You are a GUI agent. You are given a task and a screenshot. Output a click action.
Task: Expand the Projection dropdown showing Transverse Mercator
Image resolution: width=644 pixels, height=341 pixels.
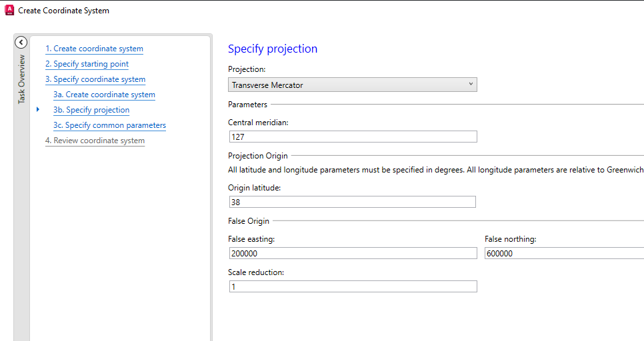coord(352,85)
